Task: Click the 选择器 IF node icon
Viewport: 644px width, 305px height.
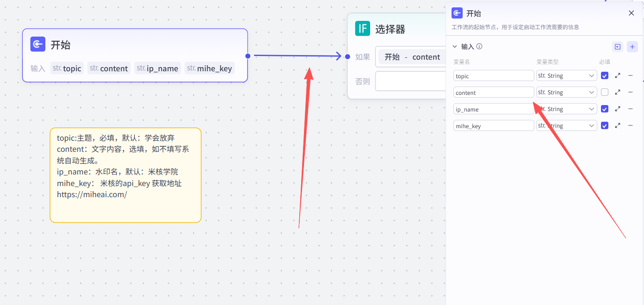Action: pyautogui.click(x=363, y=29)
